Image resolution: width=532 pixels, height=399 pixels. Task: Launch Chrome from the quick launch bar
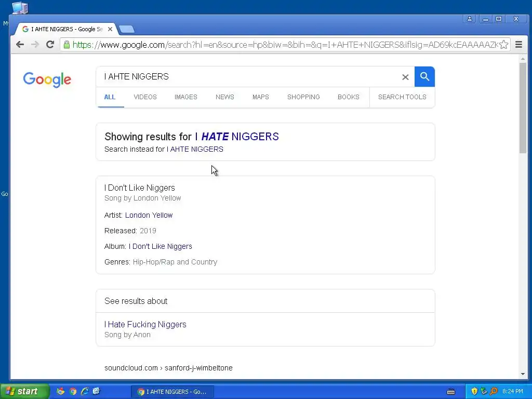pos(73,391)
